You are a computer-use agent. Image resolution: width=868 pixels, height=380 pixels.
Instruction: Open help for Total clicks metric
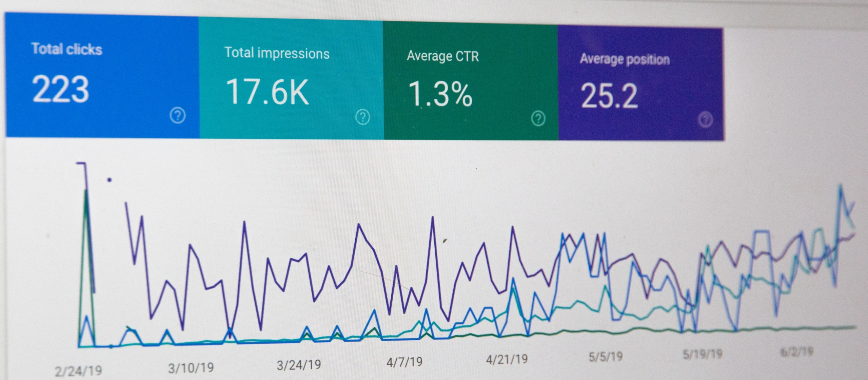click(x=177, y=116)
